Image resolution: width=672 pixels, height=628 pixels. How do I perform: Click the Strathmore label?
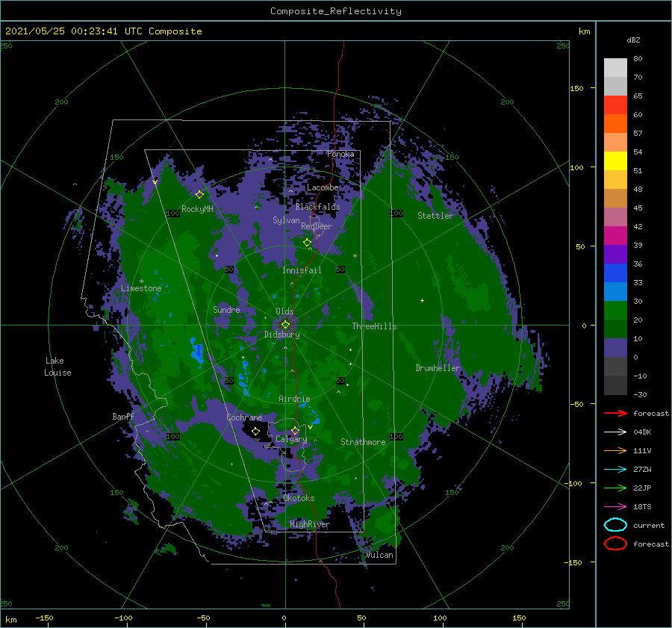pos(363,442)
